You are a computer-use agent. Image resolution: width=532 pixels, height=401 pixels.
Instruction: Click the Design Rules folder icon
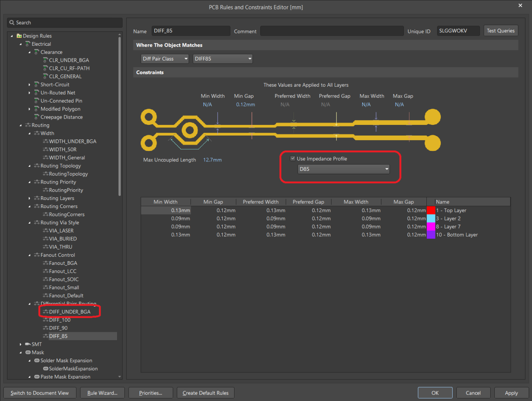point(19,36)
